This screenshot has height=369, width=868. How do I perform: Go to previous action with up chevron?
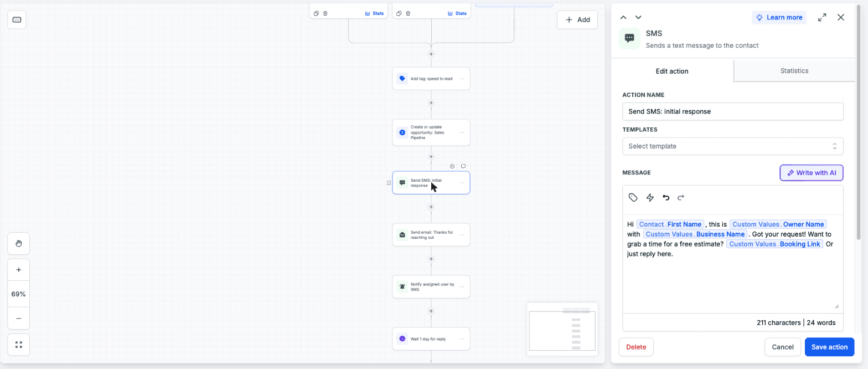click(x=623, y=17)
